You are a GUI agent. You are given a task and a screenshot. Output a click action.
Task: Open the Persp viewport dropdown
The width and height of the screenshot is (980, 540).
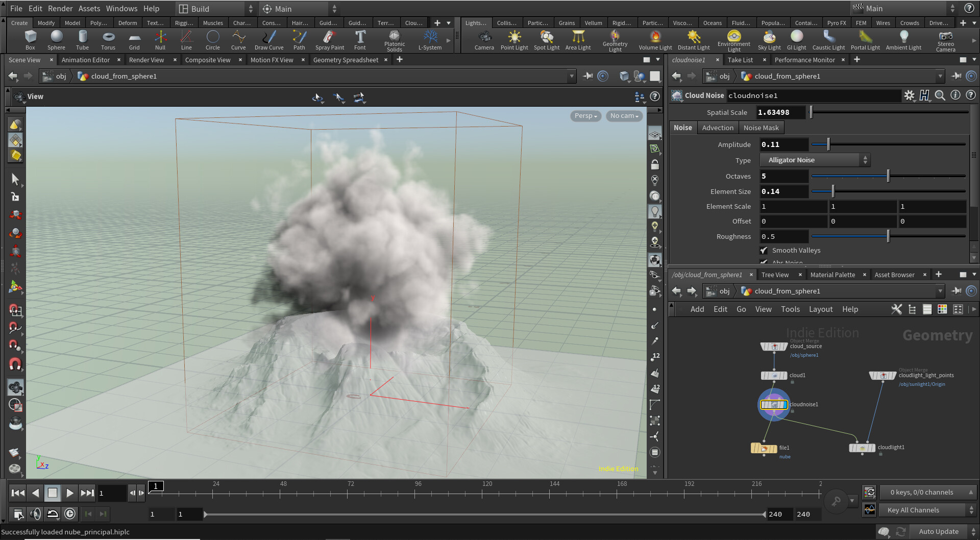585,116
